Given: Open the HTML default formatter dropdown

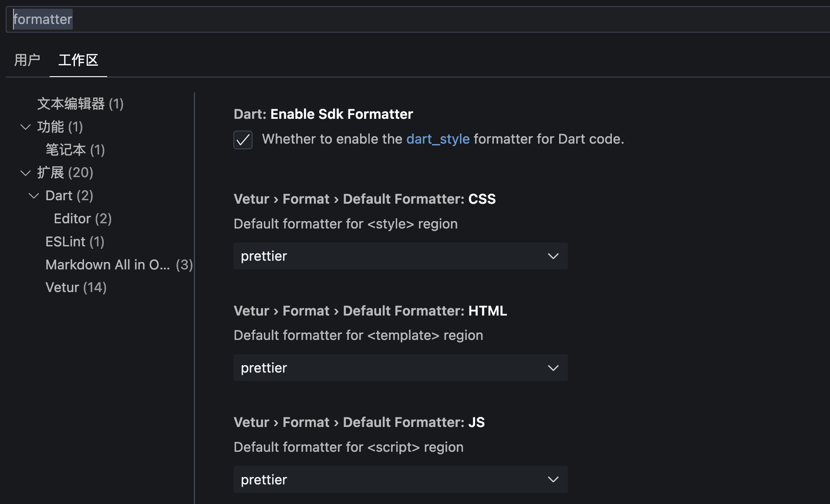Looking at the screenshot, I should click(x=401, y=368).
